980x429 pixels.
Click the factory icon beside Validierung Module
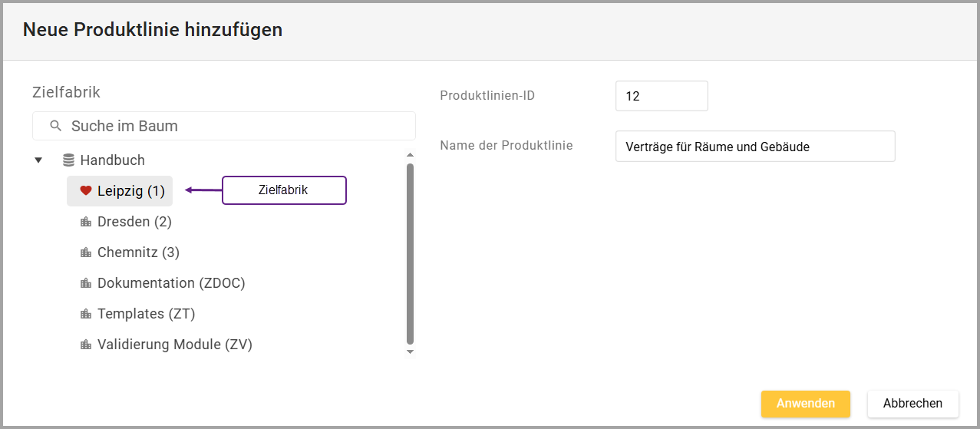(x=85, y=345)
